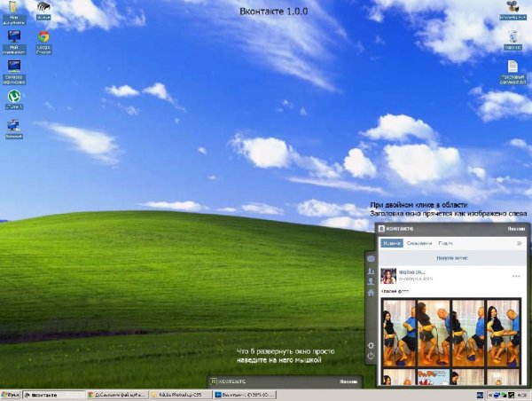The image size is (532, 401).
Task: Click the Вконтакте logo in the expanded widget header
Action: (x=396, y=229)
